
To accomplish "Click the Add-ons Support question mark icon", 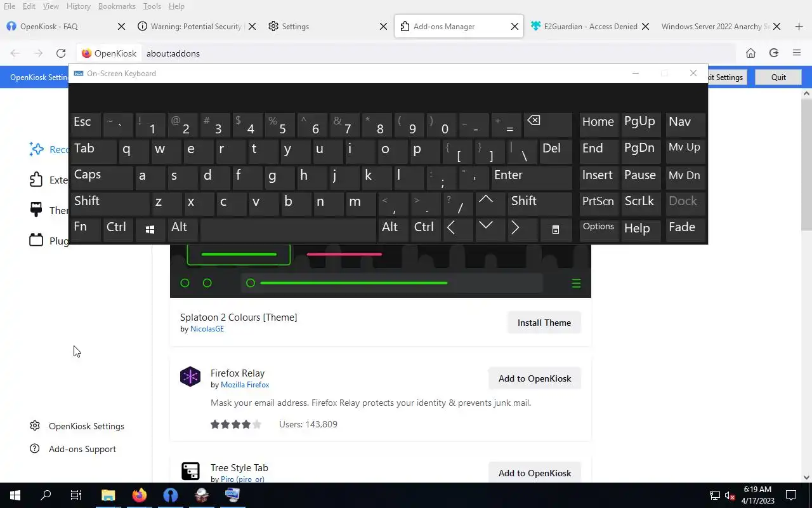I will pos(35,449).
